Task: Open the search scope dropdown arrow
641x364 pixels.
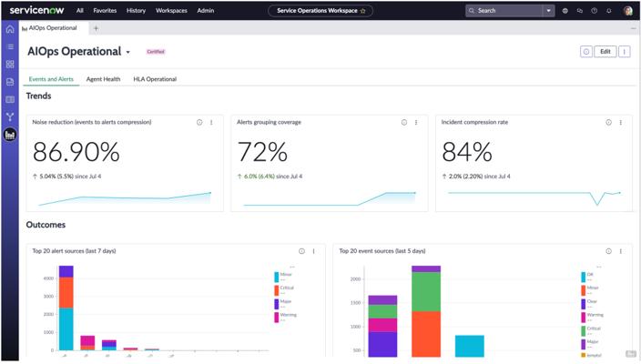Action: coord(549,11)
